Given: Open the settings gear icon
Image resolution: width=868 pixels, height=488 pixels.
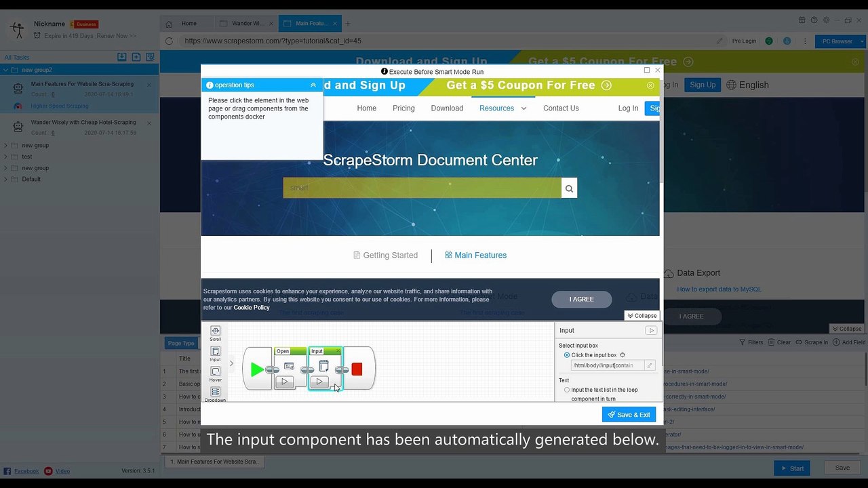Looking at the screenshot, I should pos(825,20).
